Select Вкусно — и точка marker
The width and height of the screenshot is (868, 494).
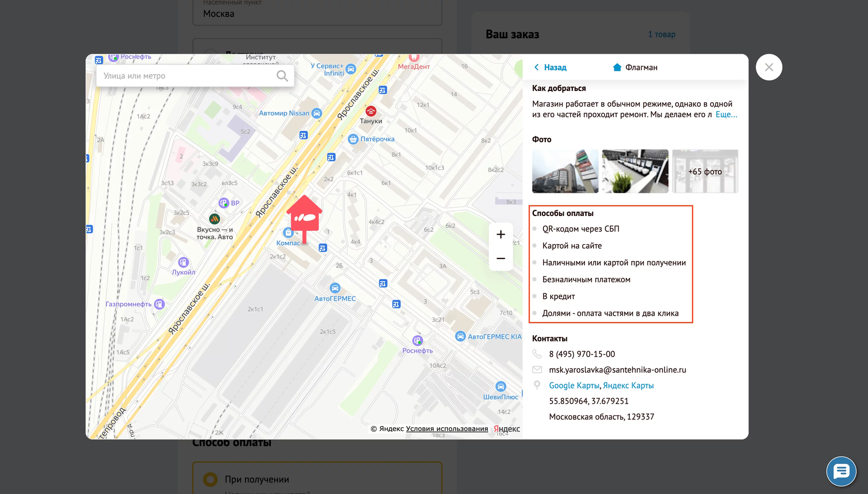(214, 219)
